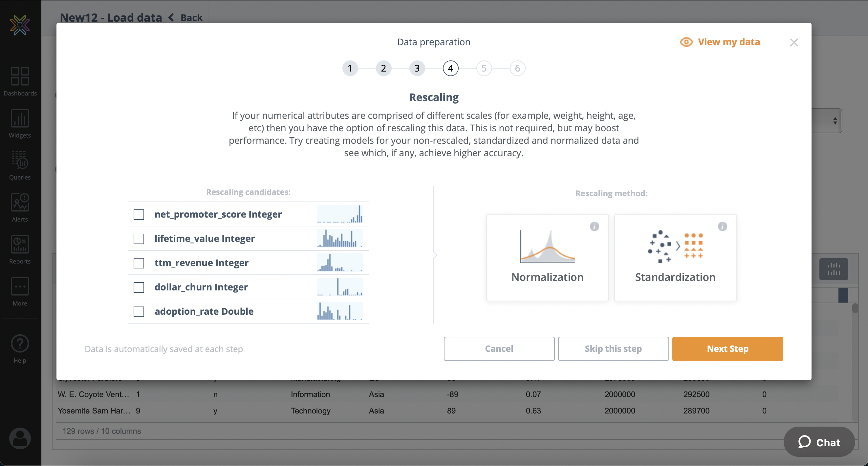Open the Dashboards panel

20,81
